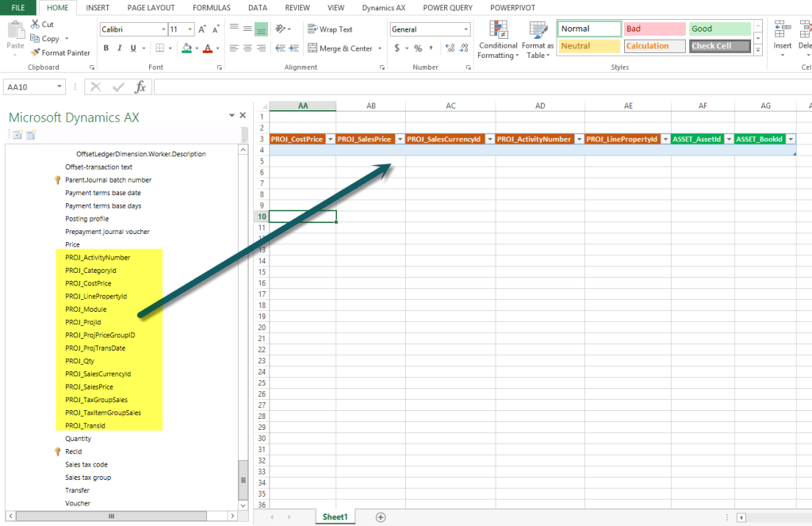Open Conditional Formatting options
Screen dimensions: 812x526
pos(498,40)
